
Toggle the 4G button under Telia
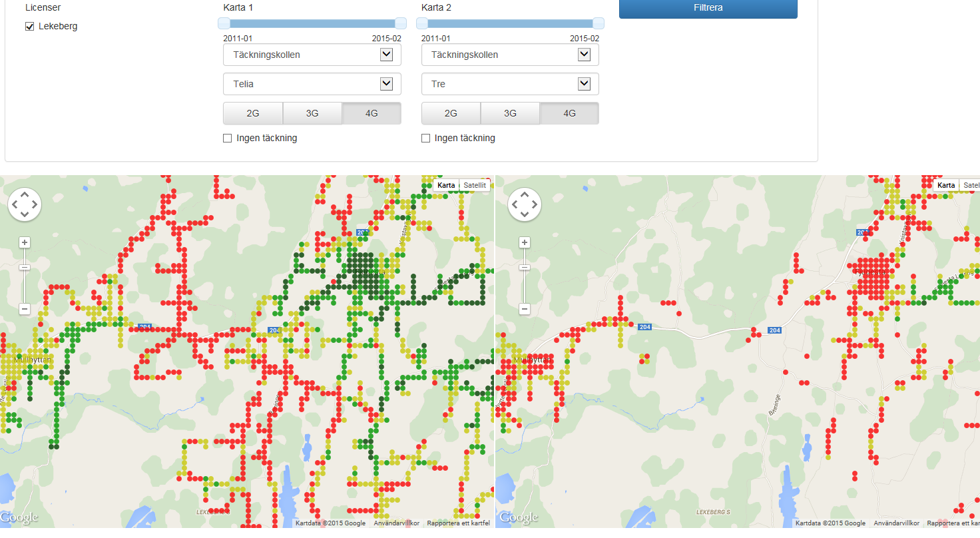coord(371,113)
